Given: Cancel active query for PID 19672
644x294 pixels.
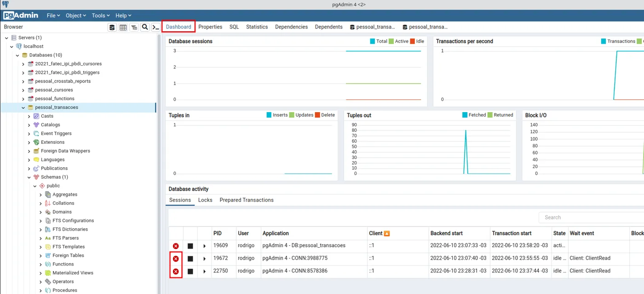Looking at the screenshot, I should tap(190, 259).
